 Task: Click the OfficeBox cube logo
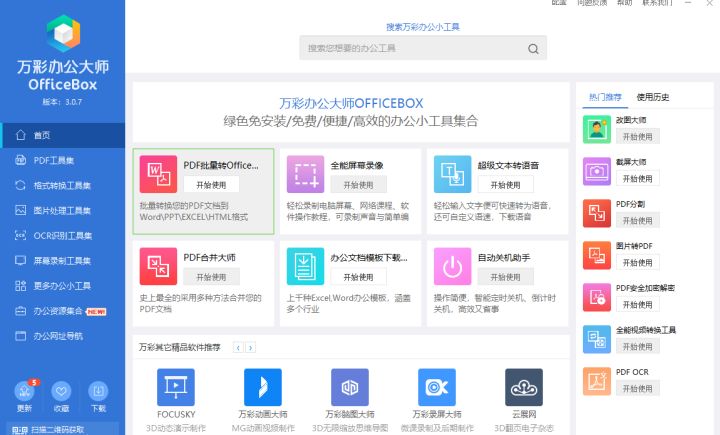coord(63,33)
